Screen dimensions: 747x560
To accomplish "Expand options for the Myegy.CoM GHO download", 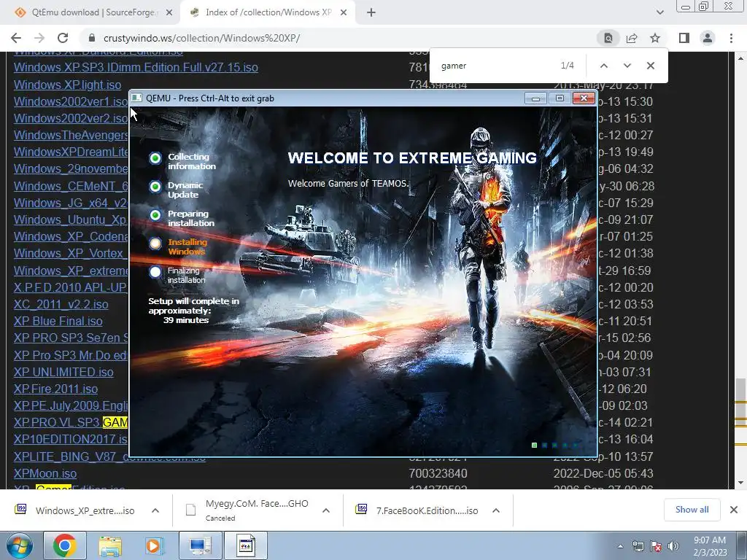I will point(326,510).
